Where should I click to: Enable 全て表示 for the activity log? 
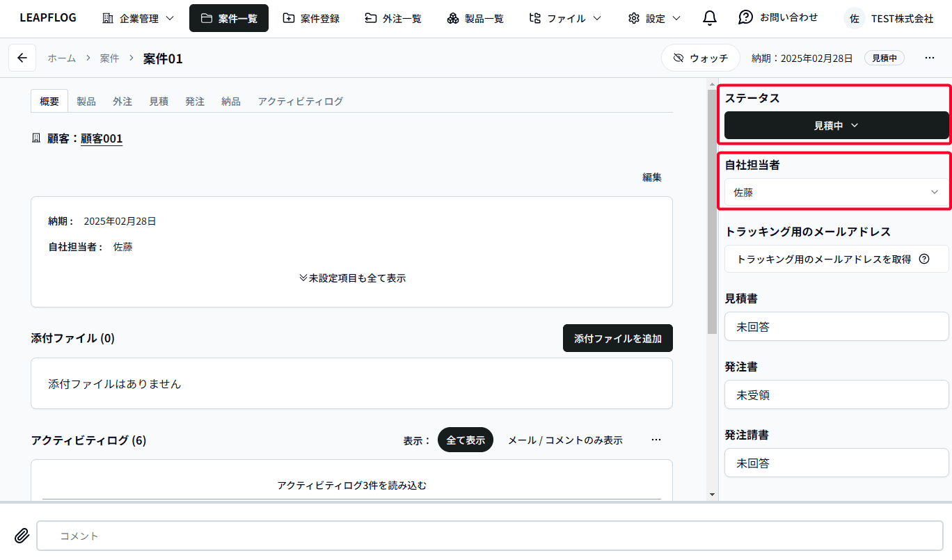tap(465, 440)
